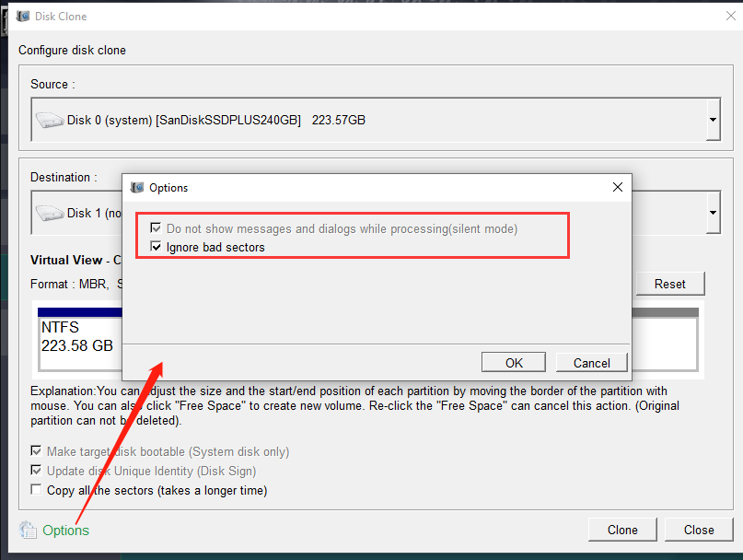
Task: Open the Source list showing Disk 0 SanDisk
Action: pyautogui.click(x=368, y=120)
